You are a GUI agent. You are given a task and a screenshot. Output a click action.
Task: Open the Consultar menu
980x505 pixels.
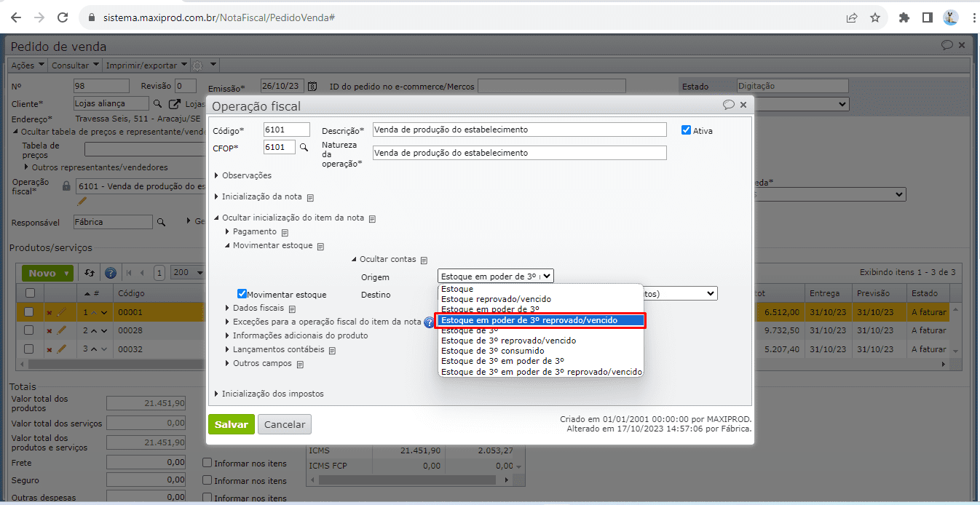tap(74, 65)
